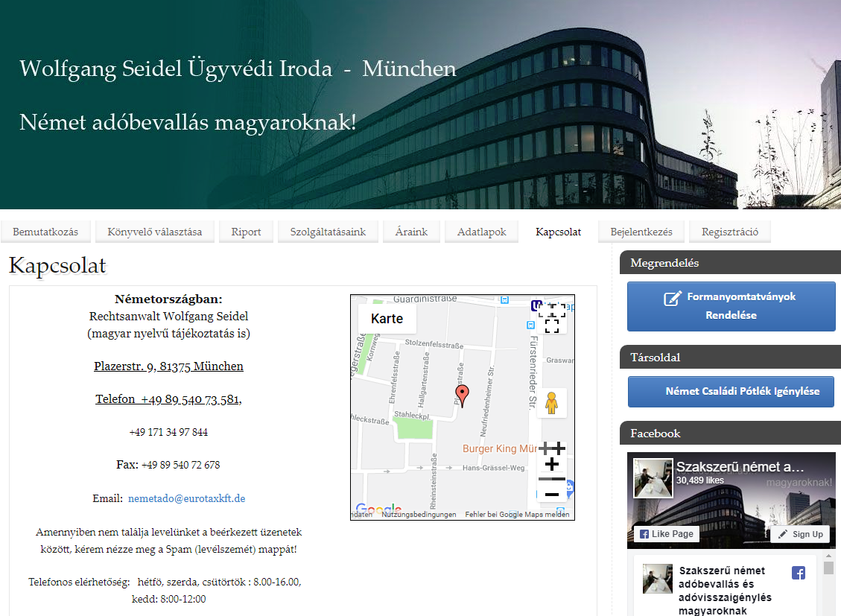Viewport: 841px width, 616px height.
Task: Open the Karte map type selector
Action: 387,318
